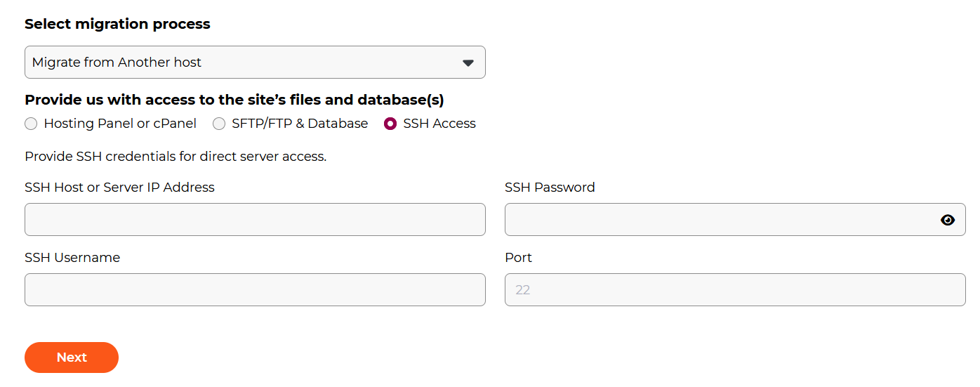Click the 'Provide SSH credentials' description text
The height and width of the screenshot is (387, 980).
point(176,157)
